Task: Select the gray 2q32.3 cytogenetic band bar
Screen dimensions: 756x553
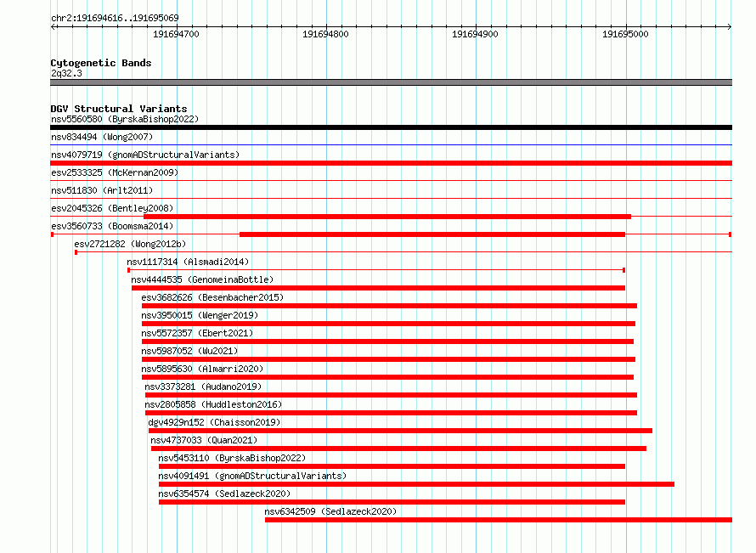Action: pyautogui.click(x=391, y=82)
